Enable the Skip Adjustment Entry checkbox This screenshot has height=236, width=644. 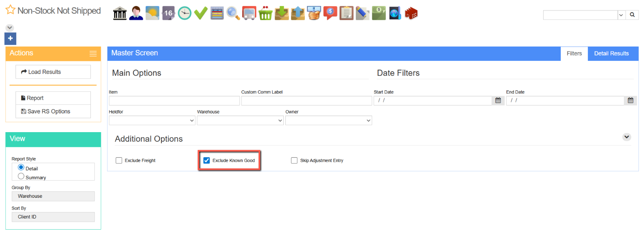(294, 160)
